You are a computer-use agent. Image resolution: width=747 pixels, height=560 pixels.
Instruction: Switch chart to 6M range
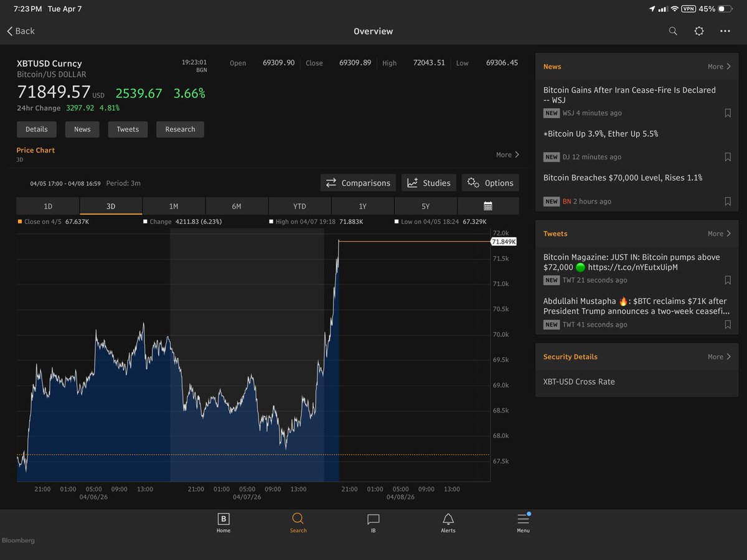pyautogui.click(x=237, y=206)
